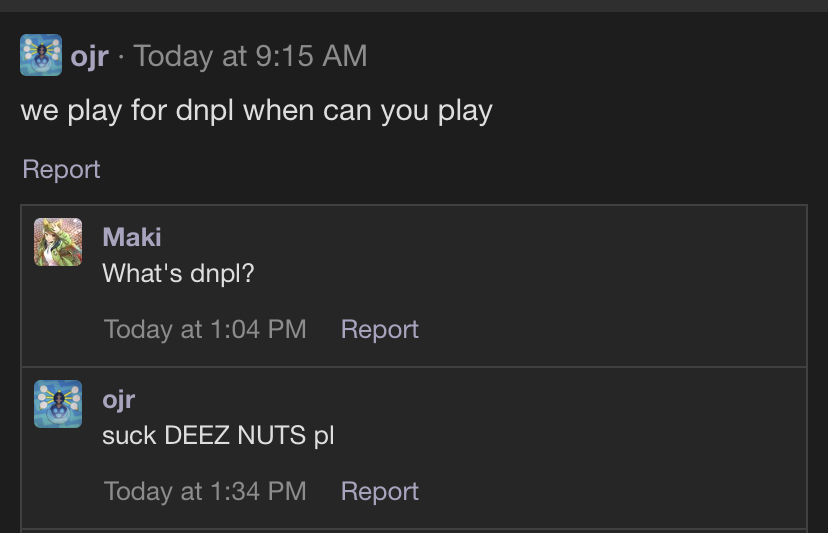Open ojr's profile from the top post username
Viewport: 828px width, 533px height.
click(89, 56)
